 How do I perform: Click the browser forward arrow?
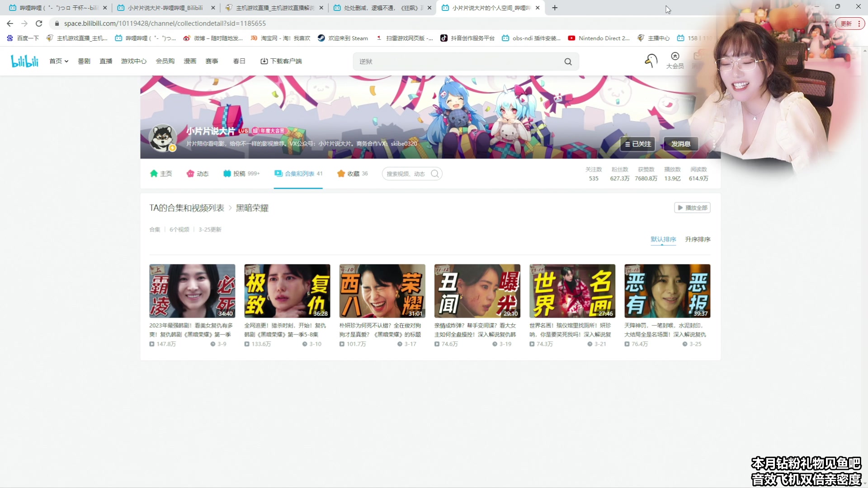pos(24,23)
